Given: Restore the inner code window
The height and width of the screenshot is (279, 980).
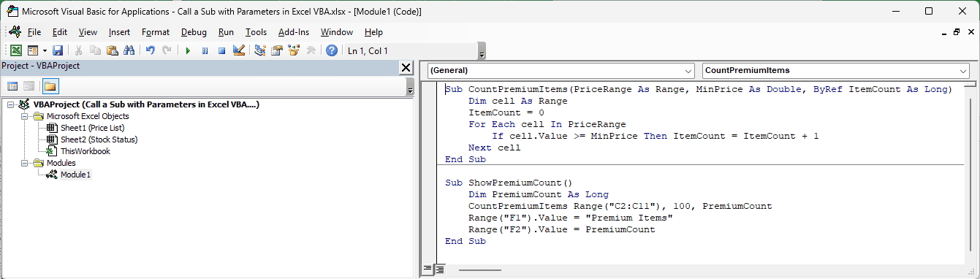Looking at the screenshot, I should 956,32.
